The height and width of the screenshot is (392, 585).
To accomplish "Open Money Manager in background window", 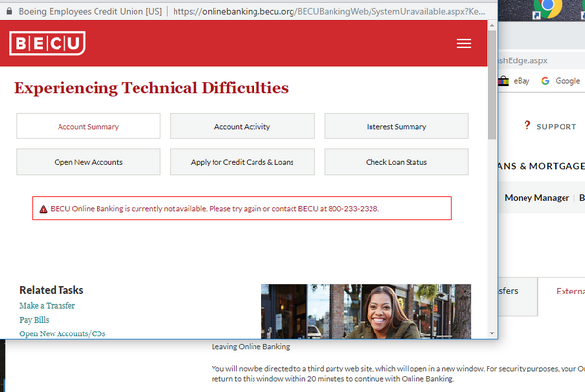I will [537, 198].
